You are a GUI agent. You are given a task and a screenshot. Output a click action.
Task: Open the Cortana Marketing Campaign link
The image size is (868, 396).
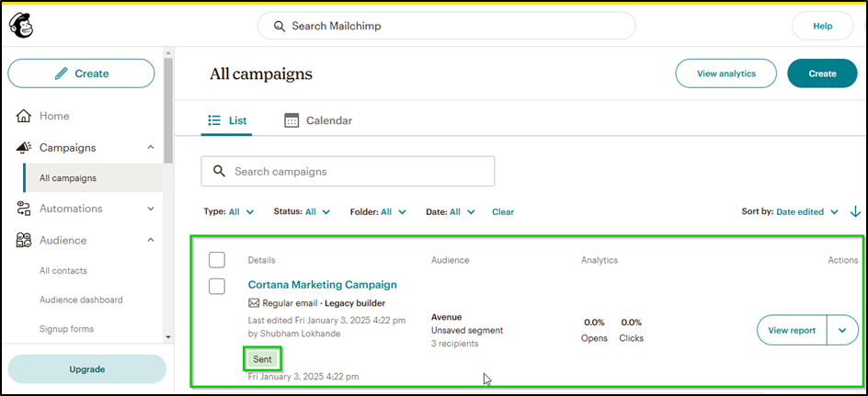pos(322,285)
